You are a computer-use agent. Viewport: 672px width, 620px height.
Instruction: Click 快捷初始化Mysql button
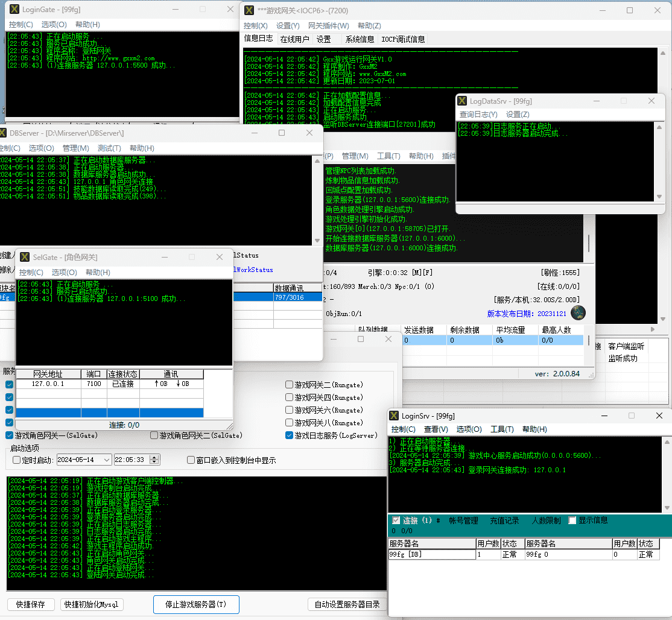[91, 604]
